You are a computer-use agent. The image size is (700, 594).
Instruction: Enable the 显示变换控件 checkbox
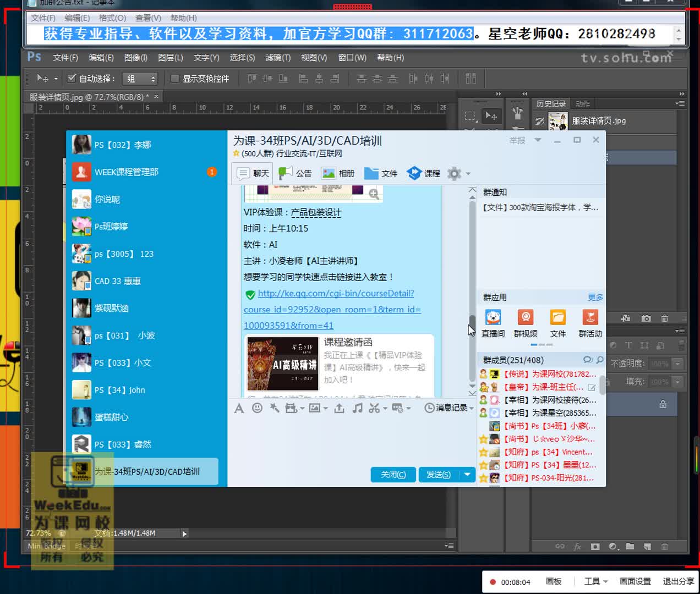point(175,79)
